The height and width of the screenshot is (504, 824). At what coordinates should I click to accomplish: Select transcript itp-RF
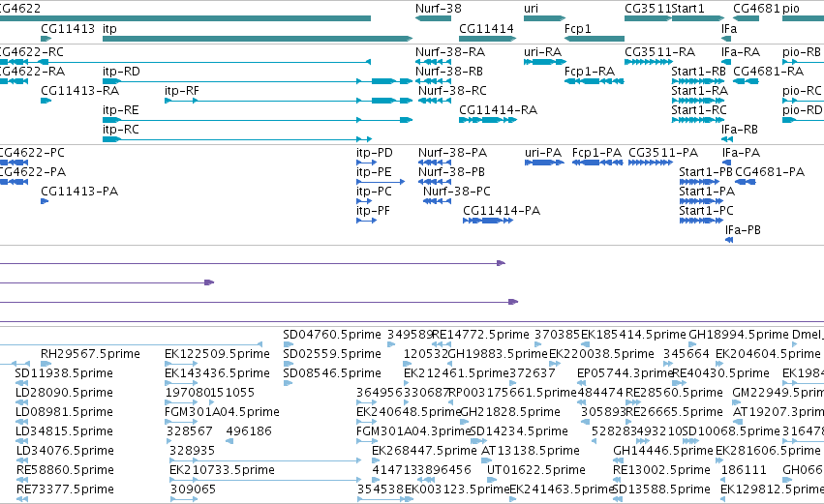coord(182,91)
